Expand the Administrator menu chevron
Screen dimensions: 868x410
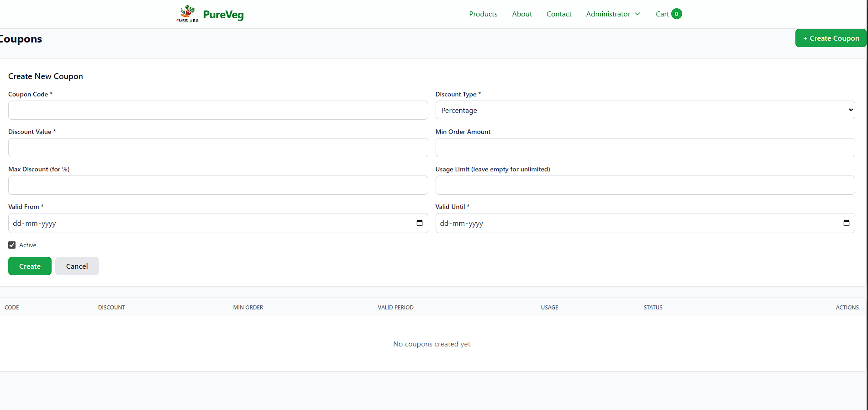637,14
